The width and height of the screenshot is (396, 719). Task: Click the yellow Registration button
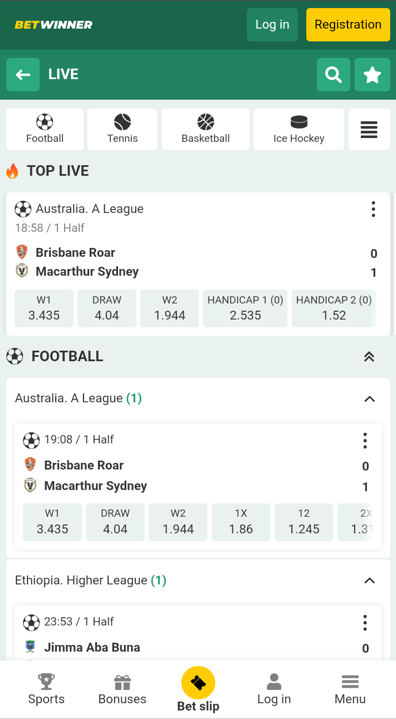click(x=348, y=25)
